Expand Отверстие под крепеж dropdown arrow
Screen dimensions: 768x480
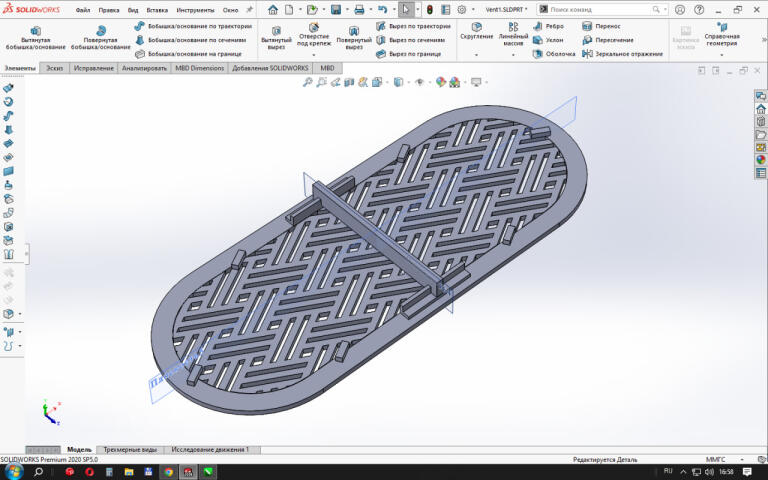coord(313,55)
